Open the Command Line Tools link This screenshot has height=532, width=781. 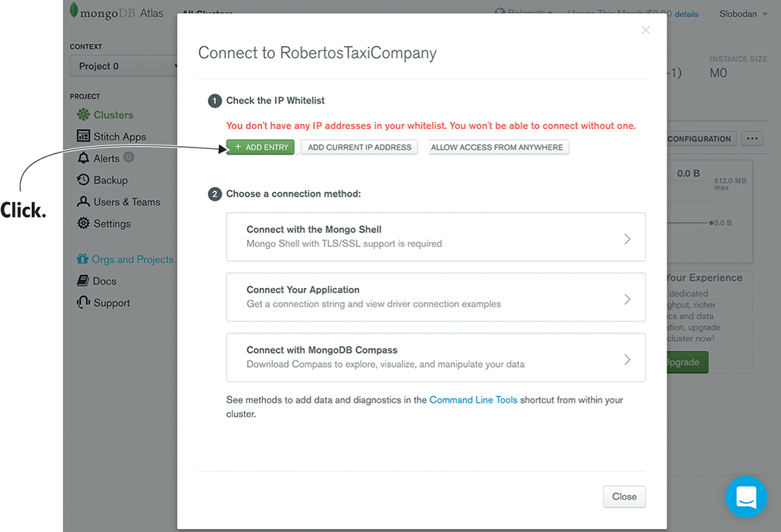click(473, 400)
